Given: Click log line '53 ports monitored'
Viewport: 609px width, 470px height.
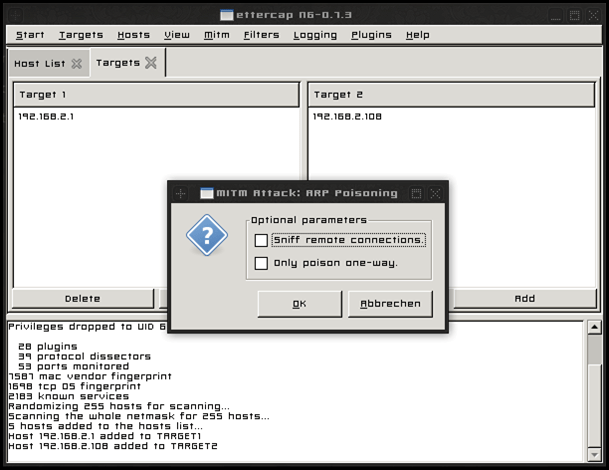Looking at the screenshot, I should [73, 366].
